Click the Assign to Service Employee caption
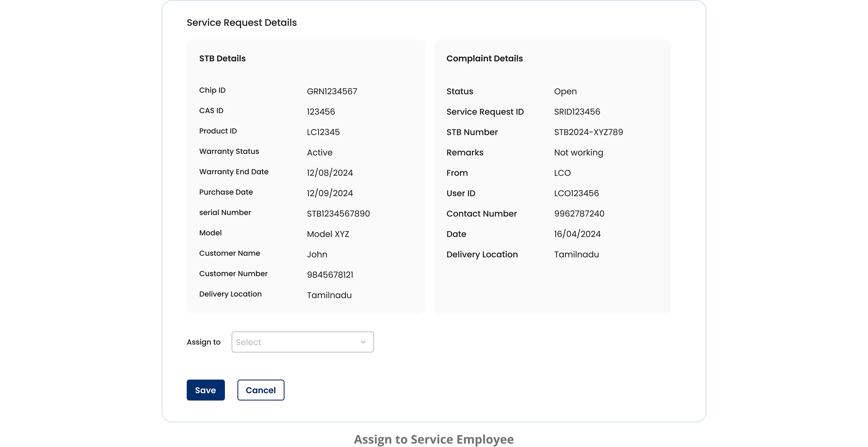868x447 pixels. 434,439
